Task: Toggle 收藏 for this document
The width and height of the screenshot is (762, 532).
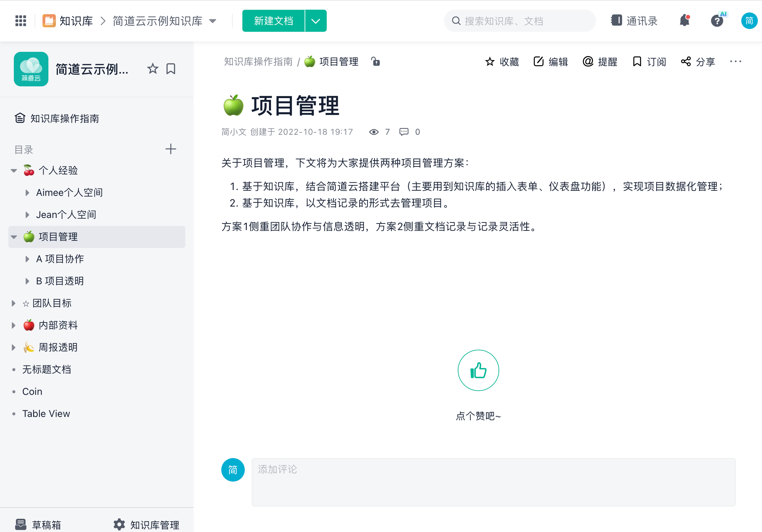Action: click(x=502, y=61)
